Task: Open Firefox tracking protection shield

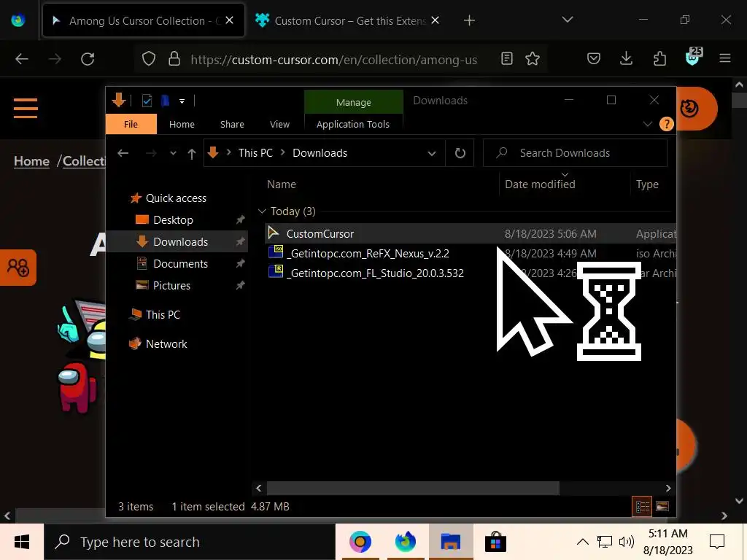Action: [149, 59]
